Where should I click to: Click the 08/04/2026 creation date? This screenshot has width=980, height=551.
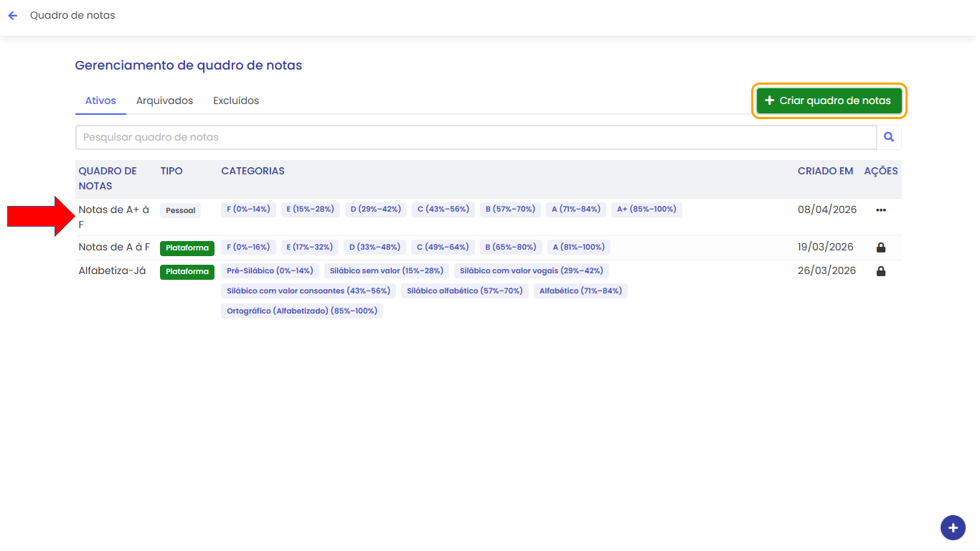point(827,209)
